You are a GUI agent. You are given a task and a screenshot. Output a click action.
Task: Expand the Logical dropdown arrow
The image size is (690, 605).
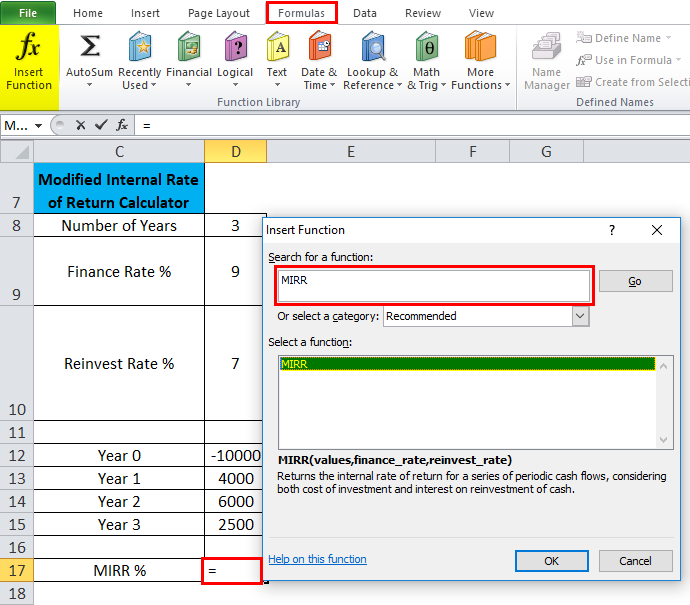pos(235,85)
